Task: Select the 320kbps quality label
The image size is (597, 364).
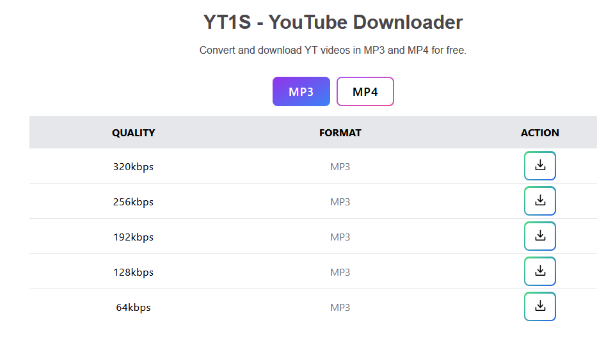Action: coord(133,167)
